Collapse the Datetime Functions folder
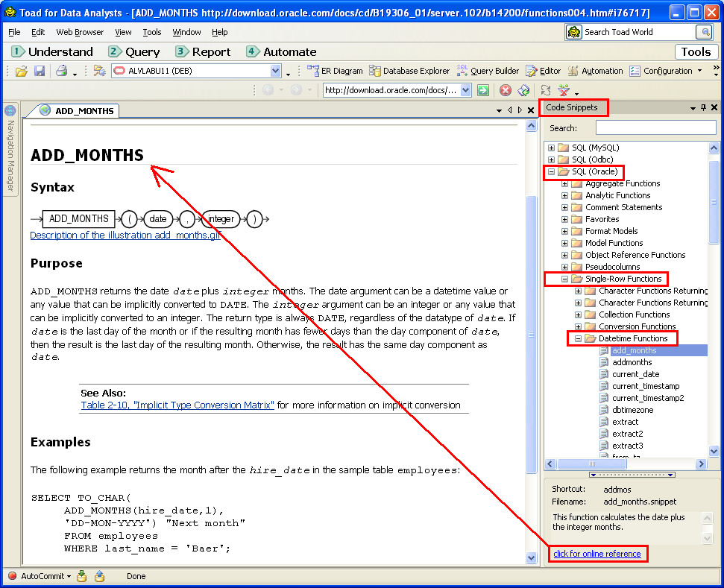724x588 pixels. [578, 338]
